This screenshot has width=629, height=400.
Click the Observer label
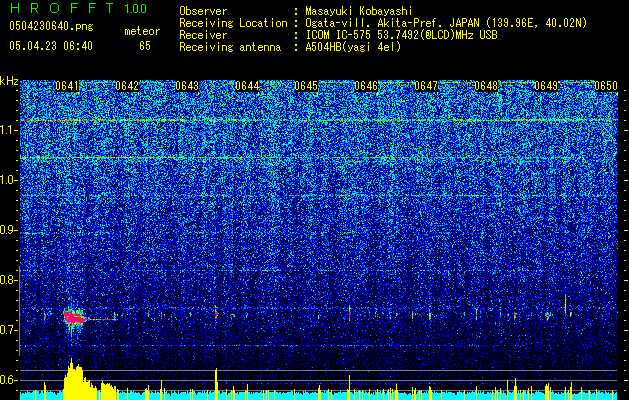click(x=203, y=11)
